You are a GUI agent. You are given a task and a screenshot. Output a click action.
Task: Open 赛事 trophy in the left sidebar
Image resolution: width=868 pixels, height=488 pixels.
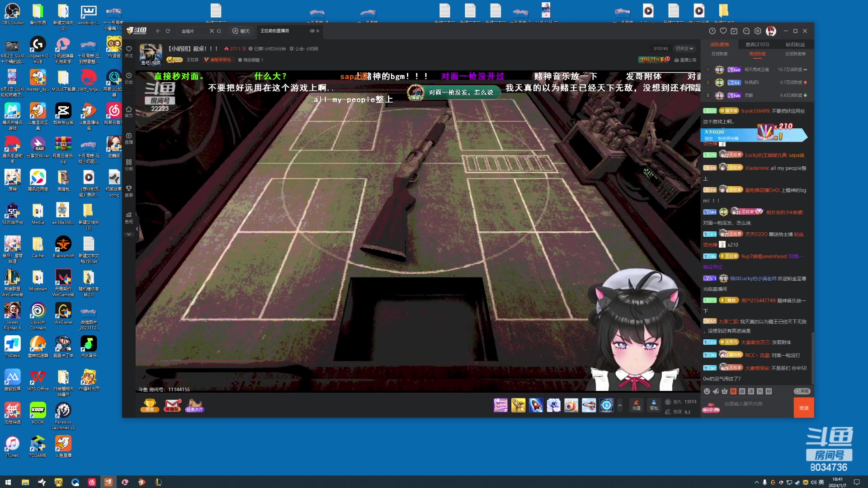point(129,191)
